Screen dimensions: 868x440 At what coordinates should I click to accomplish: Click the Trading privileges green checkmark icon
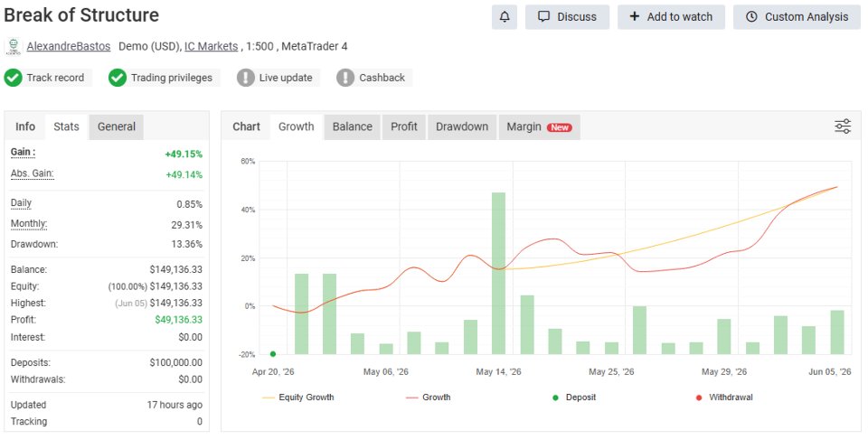coord(118,78)
